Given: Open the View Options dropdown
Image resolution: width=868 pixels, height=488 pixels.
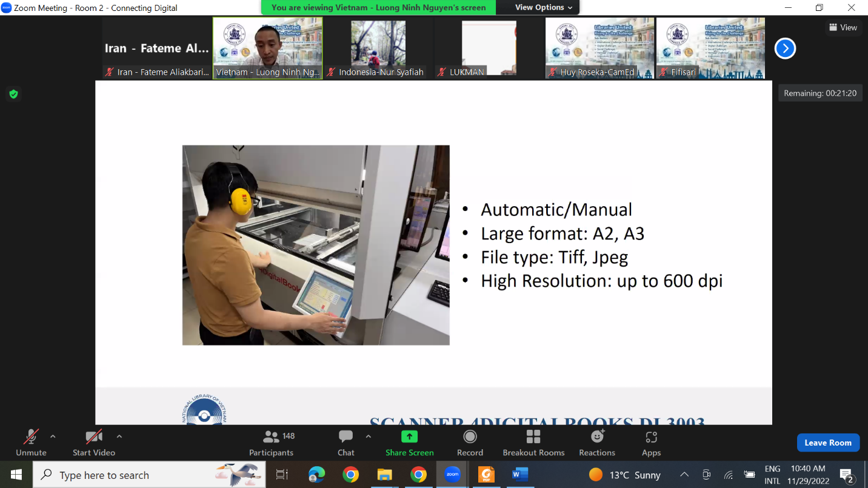Looking at the screenshot, I should tap(543, 7).
